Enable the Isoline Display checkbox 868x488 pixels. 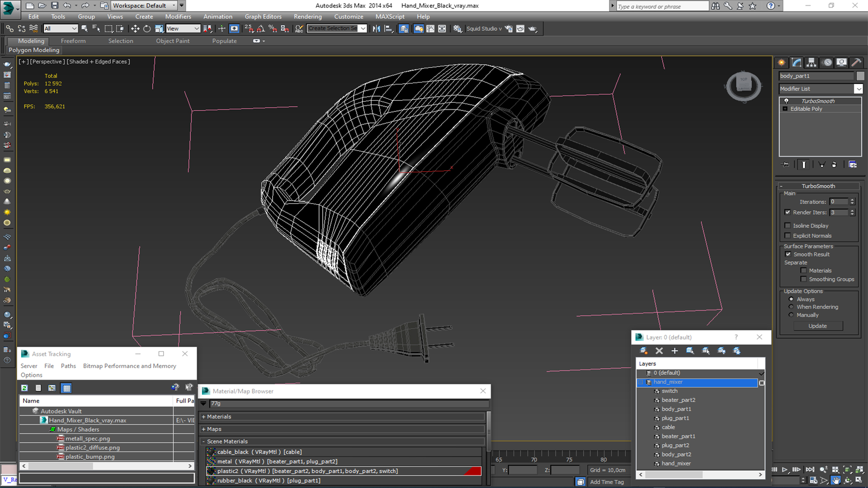tap(788, 225)
